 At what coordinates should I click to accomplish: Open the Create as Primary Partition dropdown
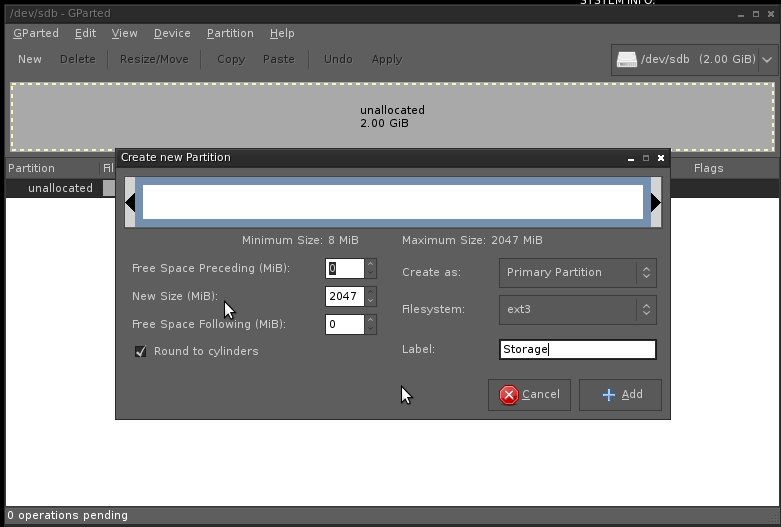pyautogui.click(x=578, y=272)
